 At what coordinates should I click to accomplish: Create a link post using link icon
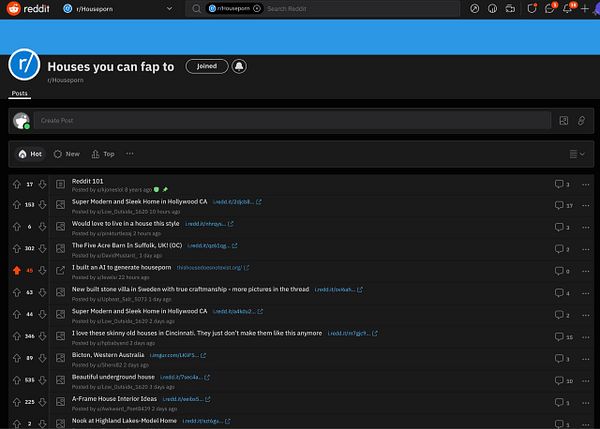point(581,121)
